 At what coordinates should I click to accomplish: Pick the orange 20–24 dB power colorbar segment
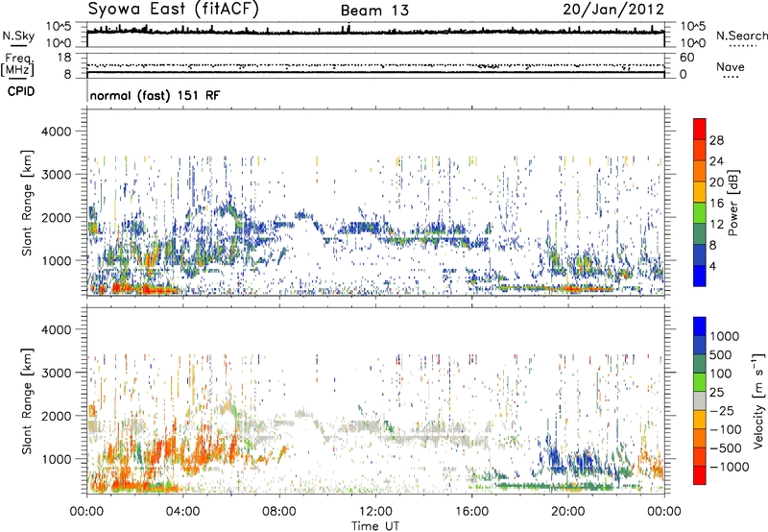700,171
